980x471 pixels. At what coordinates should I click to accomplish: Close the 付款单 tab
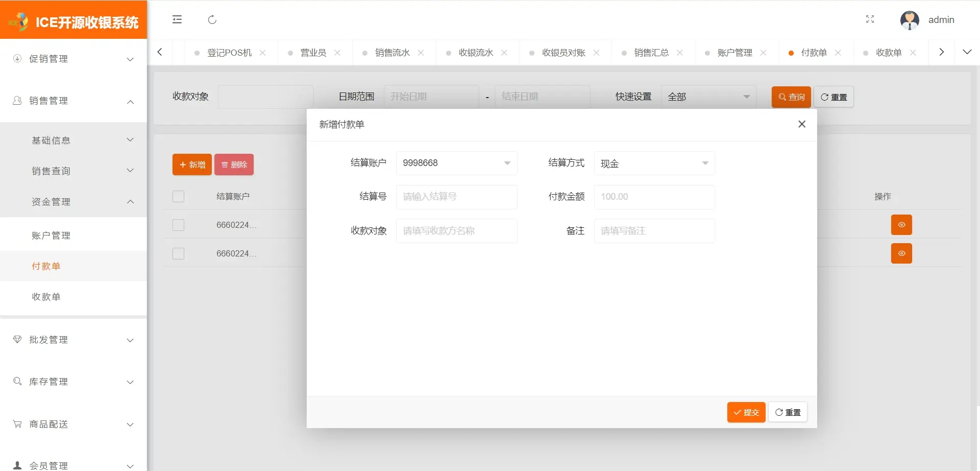pos(838,53)
